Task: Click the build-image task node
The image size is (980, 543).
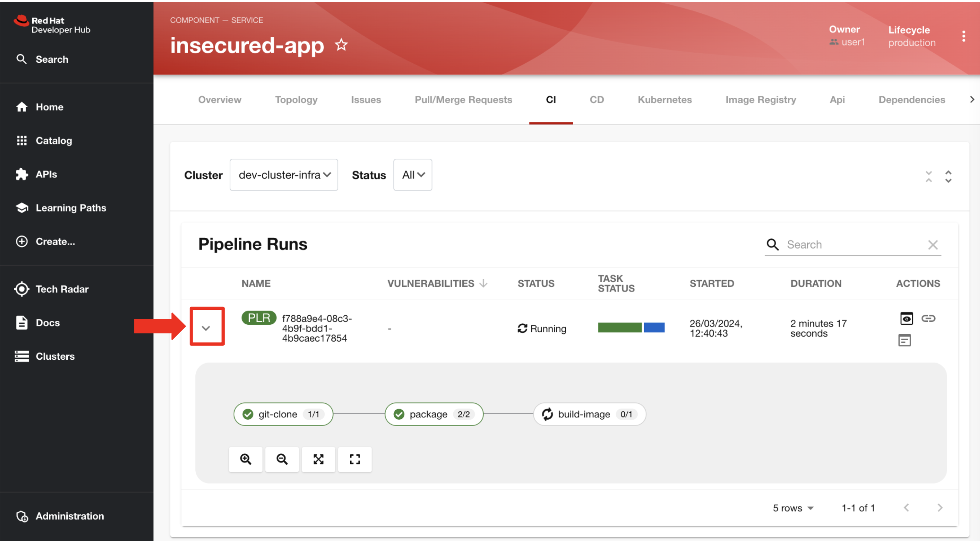Action: pos(589,414)
